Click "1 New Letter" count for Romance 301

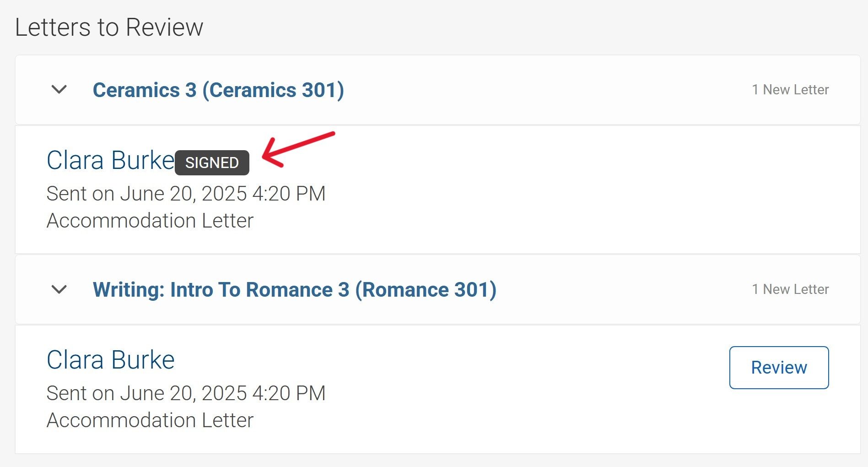(790, 289)
